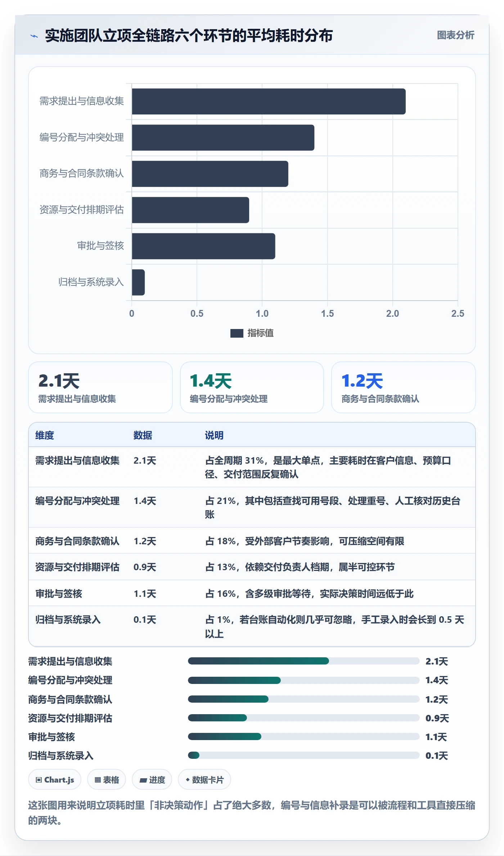504x856 pixels.
Task: Click the lightning icon beside the title
Action: [x=34, y=36]
